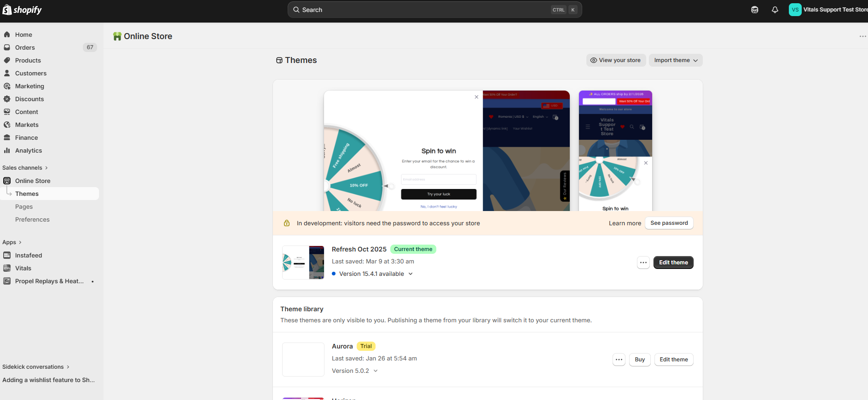Click the Vitals app icon
The height and width of the screenshot is (400, 868).
[7, 268]
